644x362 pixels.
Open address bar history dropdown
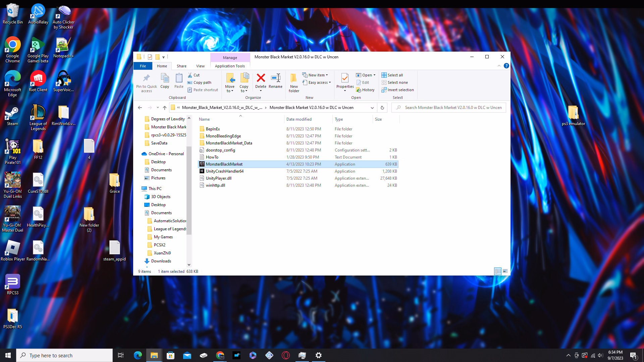point(372,108)
